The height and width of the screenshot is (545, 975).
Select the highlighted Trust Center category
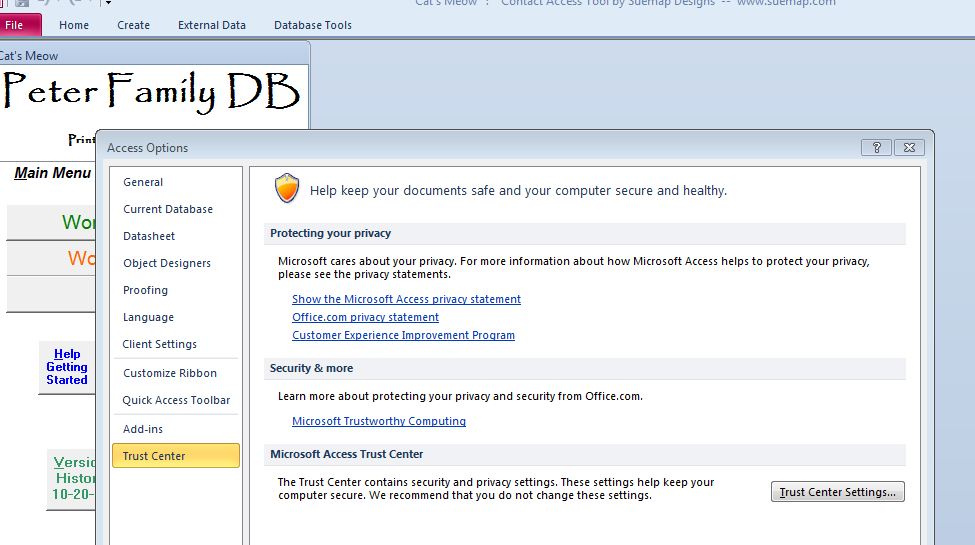(176, 455)
